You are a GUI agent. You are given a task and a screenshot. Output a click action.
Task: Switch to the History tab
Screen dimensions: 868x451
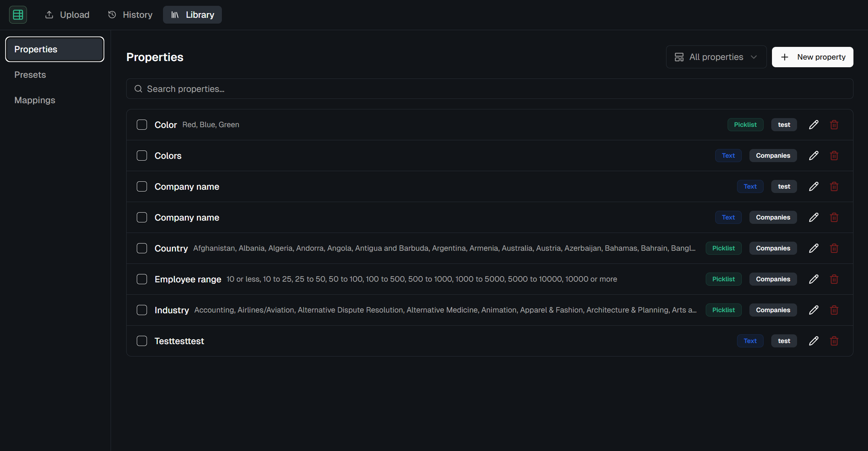click(130, 15)
